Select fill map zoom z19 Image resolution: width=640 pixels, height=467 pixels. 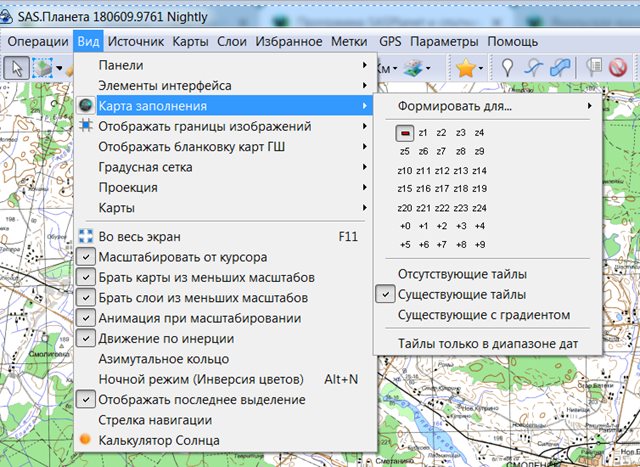pos(479,189)
